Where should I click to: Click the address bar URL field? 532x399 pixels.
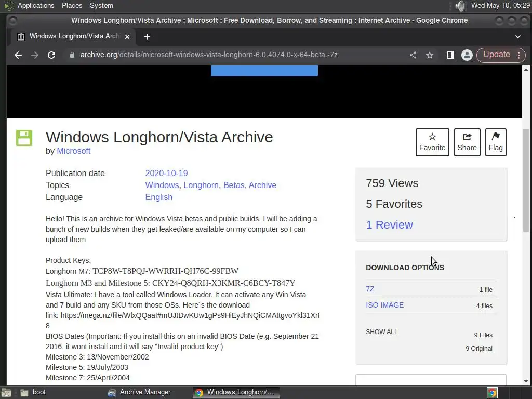(x=209, y=55)
